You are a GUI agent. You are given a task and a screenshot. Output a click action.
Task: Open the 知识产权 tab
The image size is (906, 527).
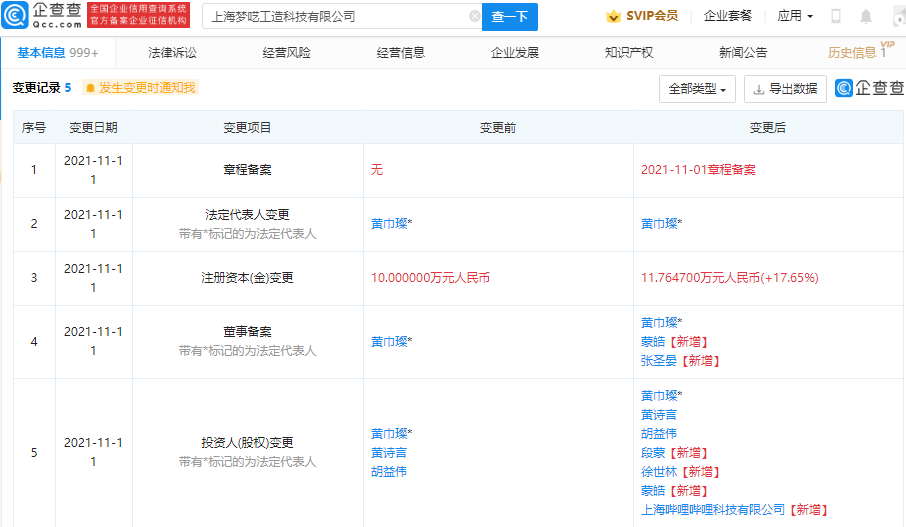coord(629,53)
